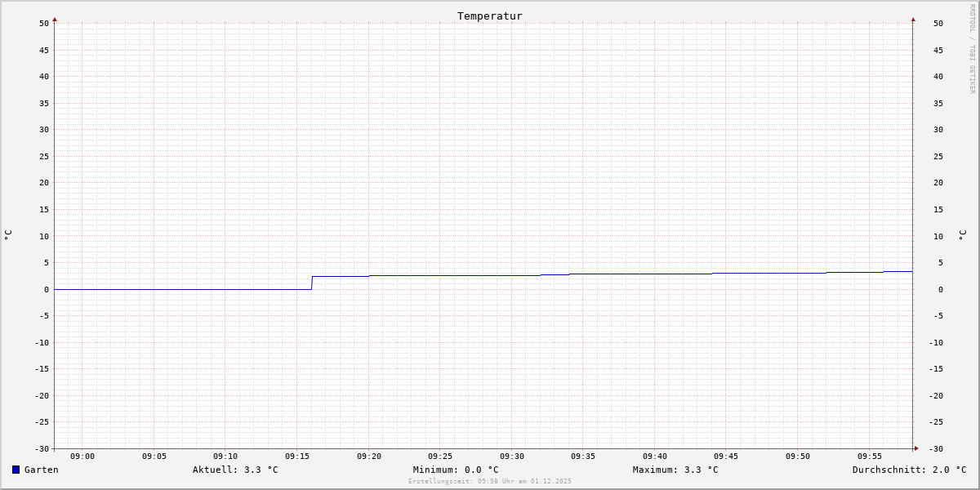Image resolution: width=980 pixels, height=490 pixels.
Task: Select the Aktuell: 3.3 °C value
Action: tap(235, 470)
